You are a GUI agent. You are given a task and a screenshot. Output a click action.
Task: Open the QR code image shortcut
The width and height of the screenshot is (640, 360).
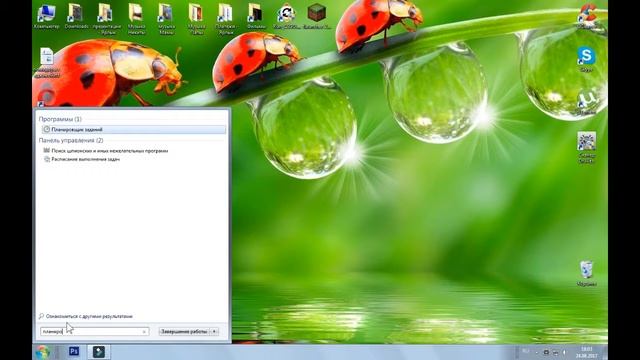(587, 147)
